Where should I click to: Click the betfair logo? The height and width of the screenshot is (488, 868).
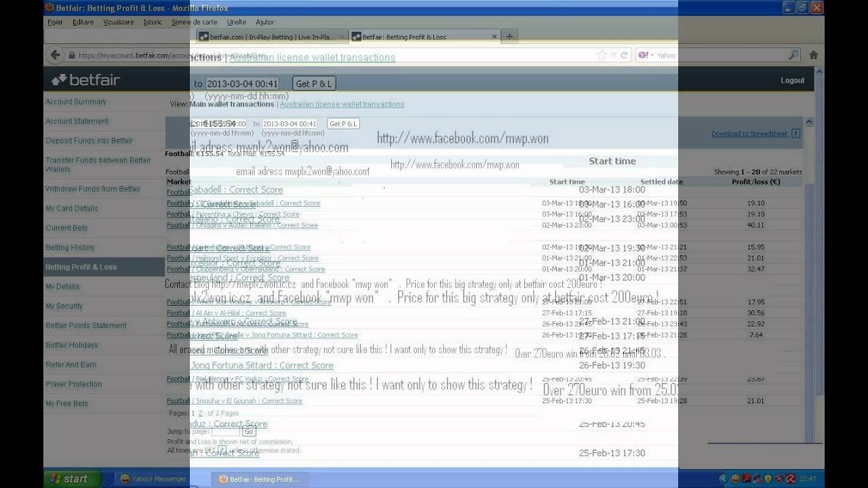pyautogui.click(x=85, y=80)
